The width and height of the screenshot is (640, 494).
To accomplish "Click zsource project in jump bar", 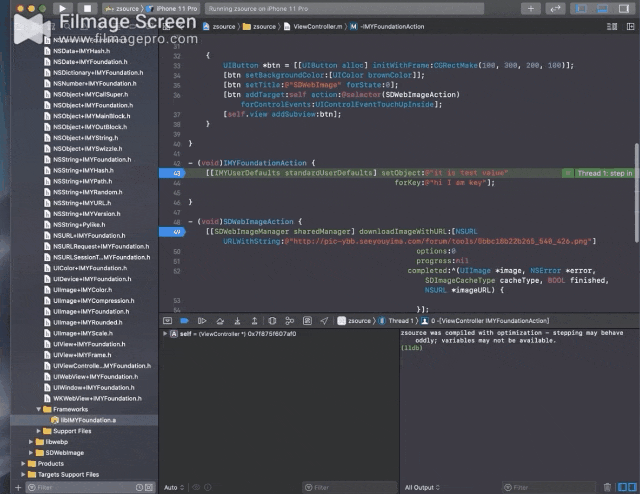I will (x=219, y=27).
